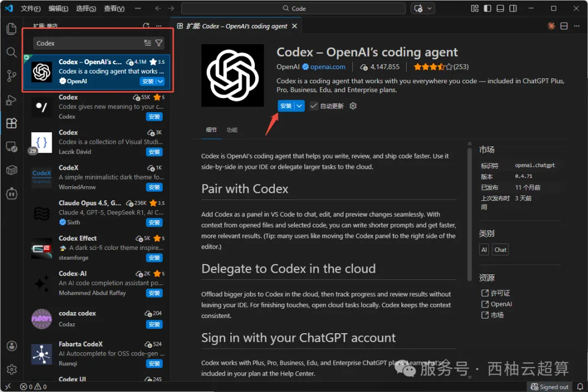Viewport: 588px width, 392px height.
Task: Click the OpenAI logo thumbnail on detail page
Action: click(x=232, y=75)
